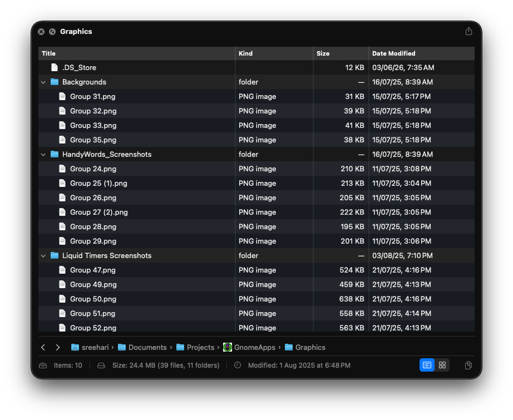513x420 pixels.
Task: Click the GnomeApps app icon in the path bar
Action: click(x=228, y=347)
